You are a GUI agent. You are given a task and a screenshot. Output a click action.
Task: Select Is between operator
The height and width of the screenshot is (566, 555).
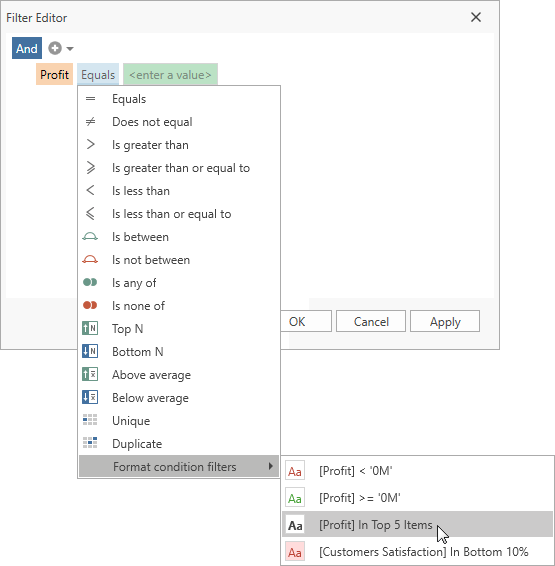[179, 237]
